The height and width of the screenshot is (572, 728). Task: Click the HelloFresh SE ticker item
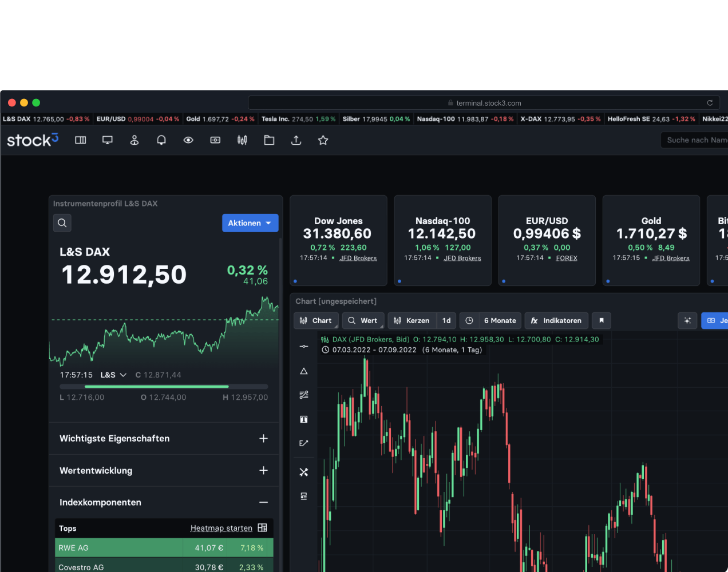point(651,119)
